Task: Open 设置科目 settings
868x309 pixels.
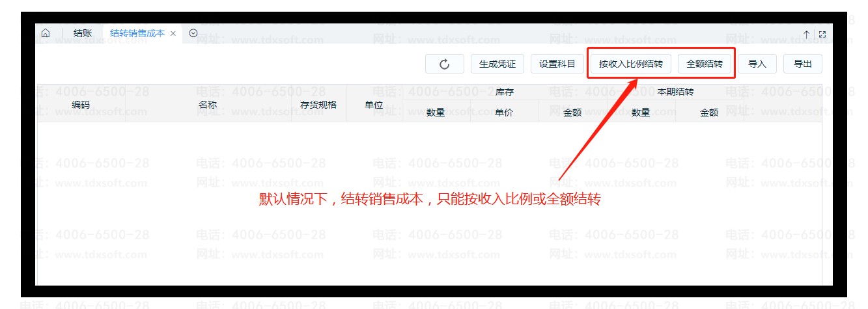Action: coord(557,64)
